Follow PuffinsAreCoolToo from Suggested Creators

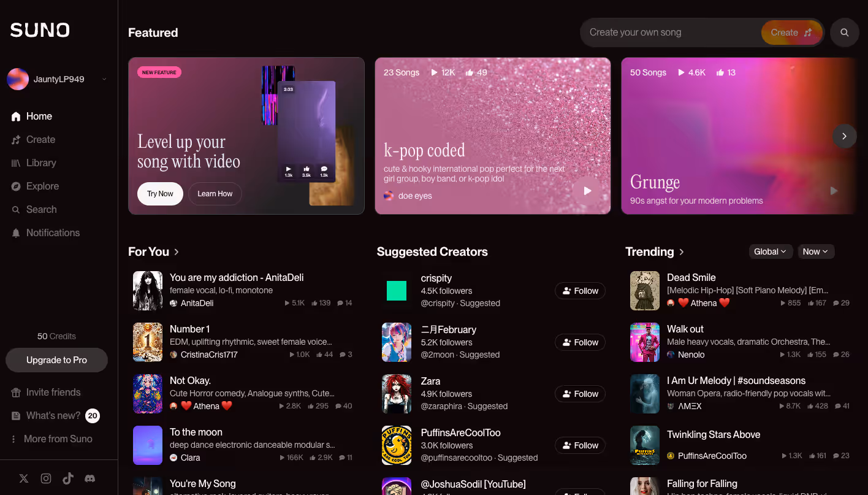click(x=580, y=445)
